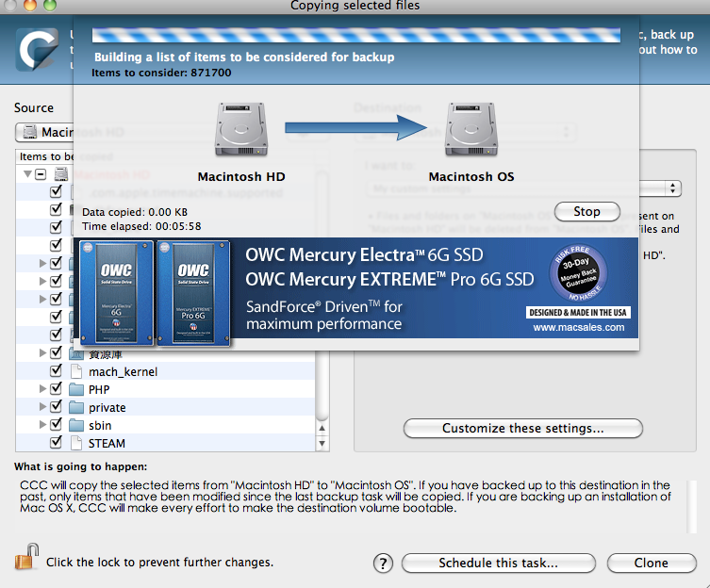Collapse the root Macintosh HD tree node

(27, 173)
